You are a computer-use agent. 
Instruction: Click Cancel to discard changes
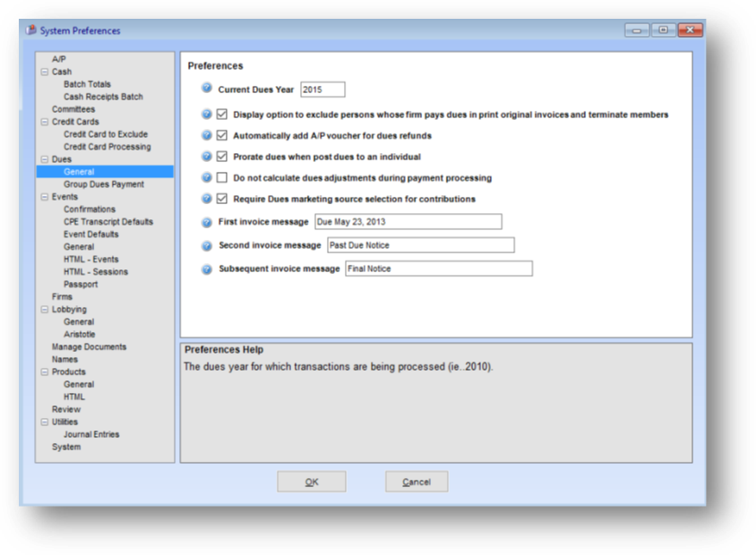pos(417,482)
